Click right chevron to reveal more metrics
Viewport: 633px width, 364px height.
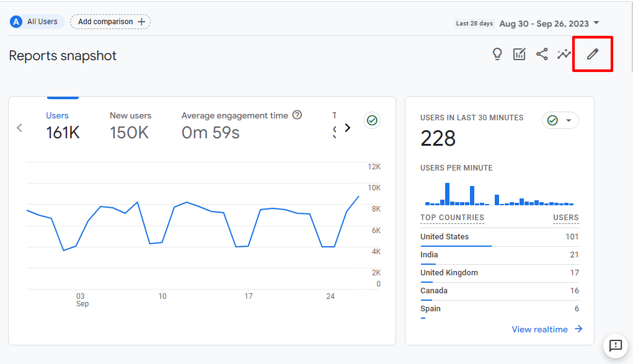point(348,127)
